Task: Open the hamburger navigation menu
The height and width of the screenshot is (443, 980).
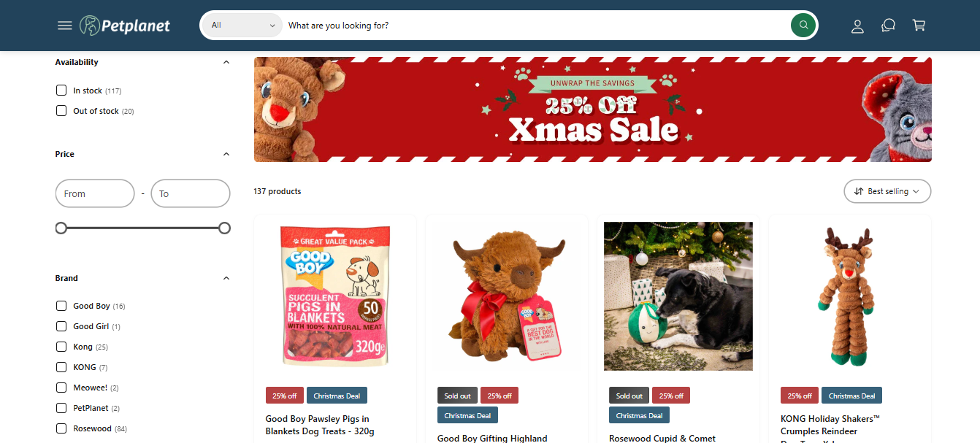Action: (64, 26)
